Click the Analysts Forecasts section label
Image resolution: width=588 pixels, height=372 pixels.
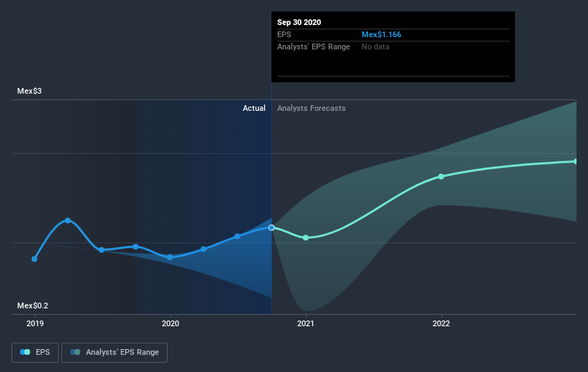312,108
